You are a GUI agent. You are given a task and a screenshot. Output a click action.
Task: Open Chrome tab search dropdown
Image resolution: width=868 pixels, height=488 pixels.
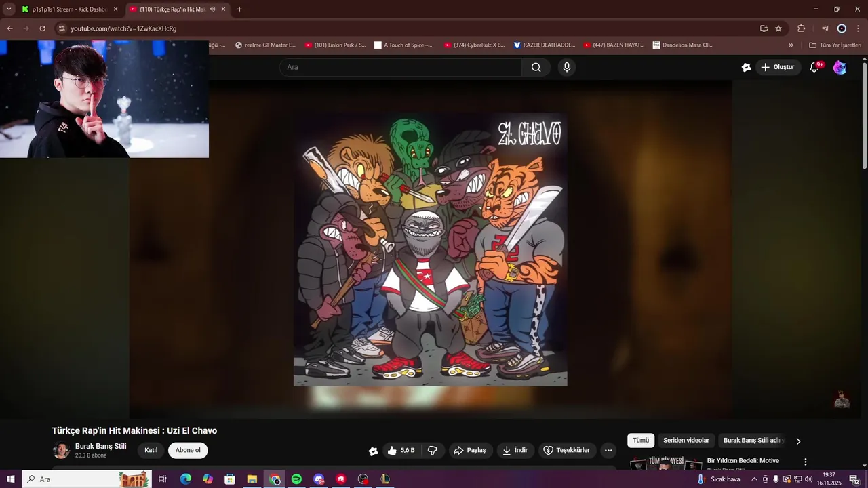pos(9,9)
